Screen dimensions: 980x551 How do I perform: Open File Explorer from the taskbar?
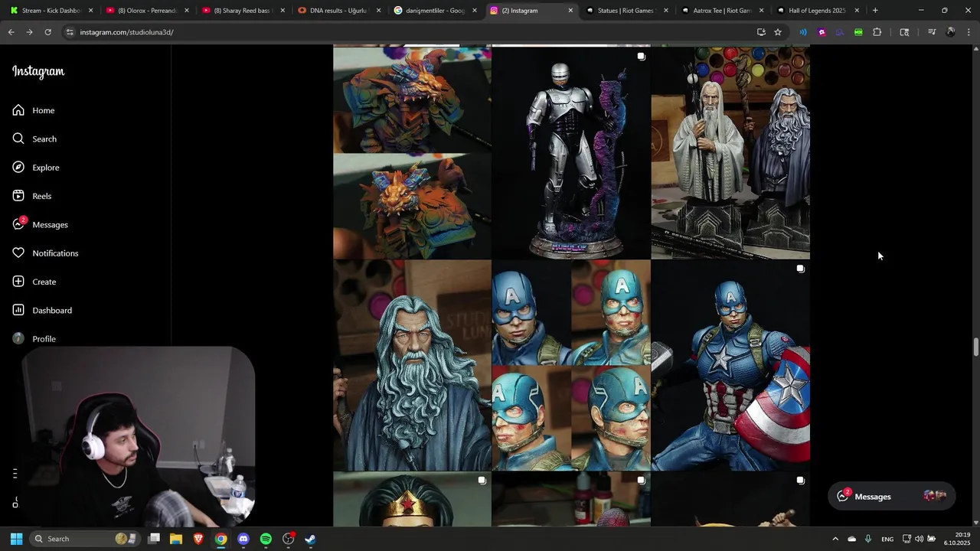click(x=176, y=539)
